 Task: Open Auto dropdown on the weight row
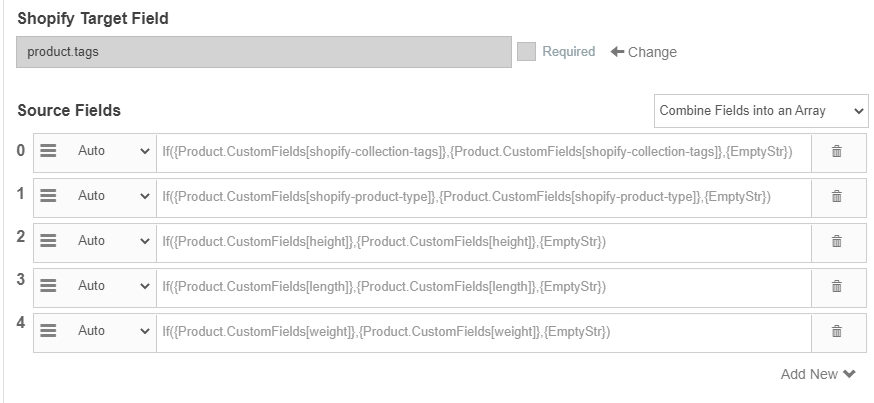112,331
